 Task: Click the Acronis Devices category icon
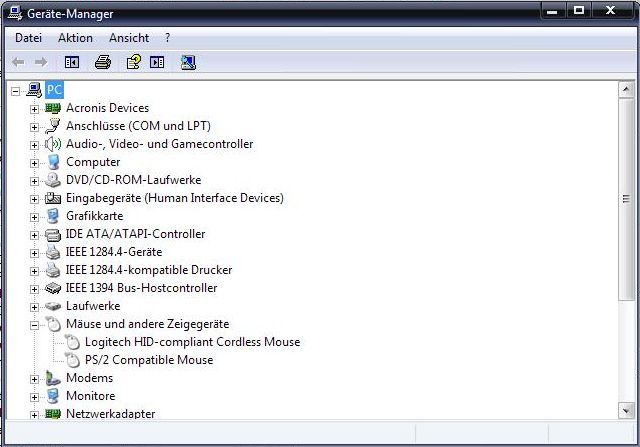coord(53,108)
